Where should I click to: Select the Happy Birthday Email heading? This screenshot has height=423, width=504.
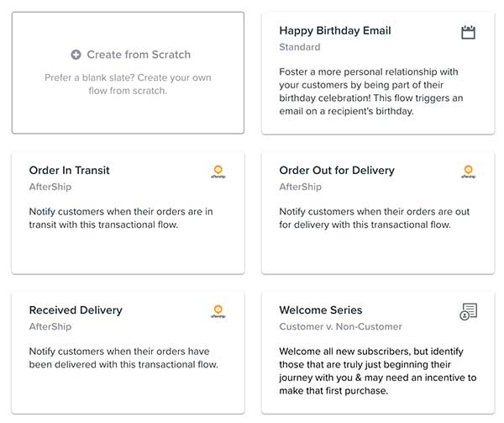(334, 30)
